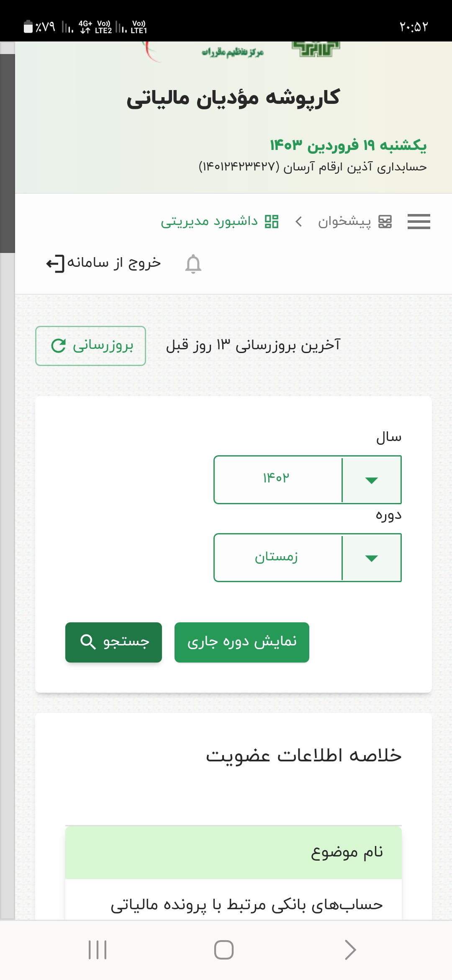Select the period field showing زمستان

276,557
